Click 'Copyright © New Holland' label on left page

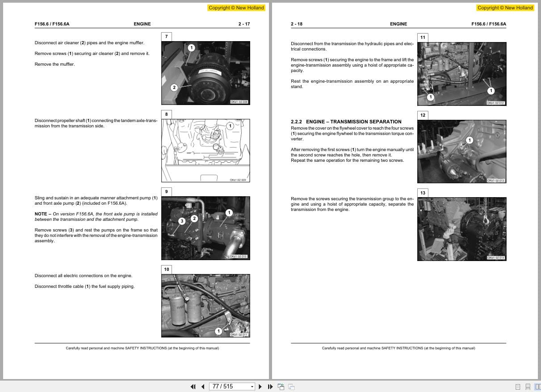236,8
